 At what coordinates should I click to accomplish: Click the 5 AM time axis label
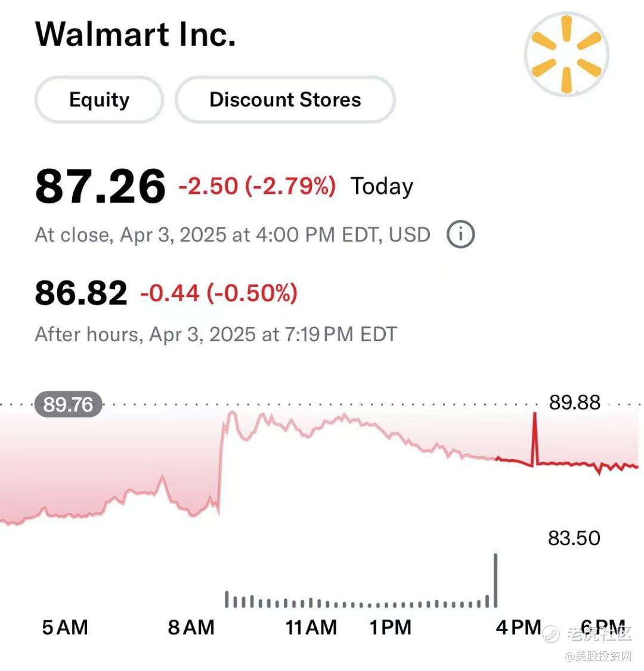65,628
